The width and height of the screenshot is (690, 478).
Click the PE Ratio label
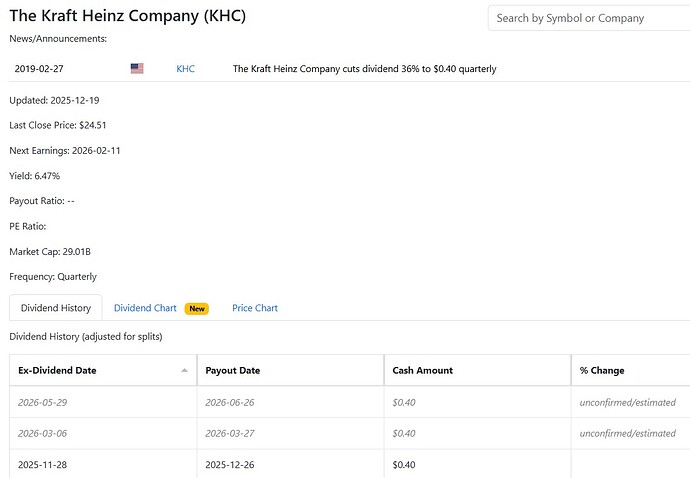point(28,226)
